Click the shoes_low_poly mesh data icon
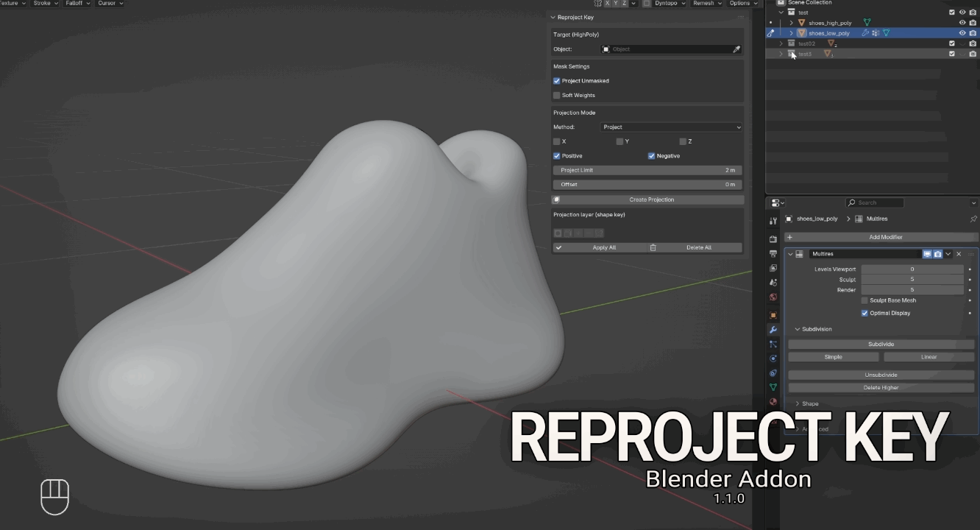Screen dimensions: 980x530 tap(886, 33)
